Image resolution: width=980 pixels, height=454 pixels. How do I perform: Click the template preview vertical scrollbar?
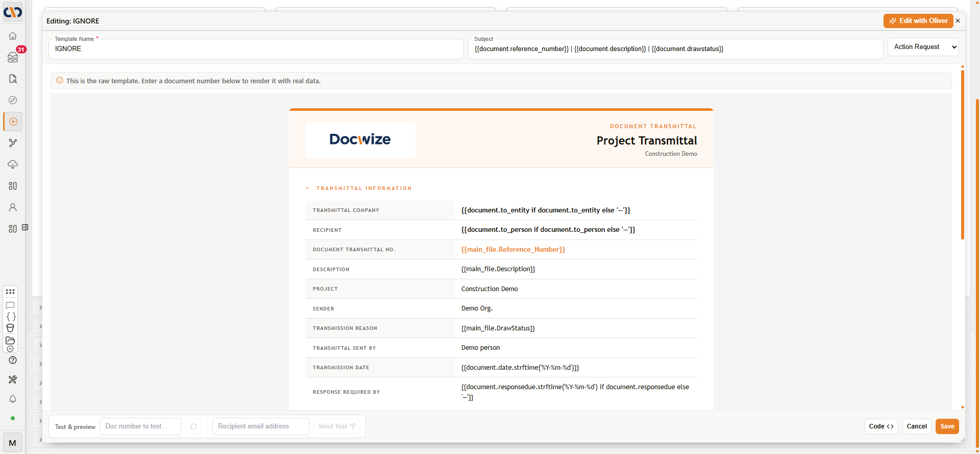963,154
